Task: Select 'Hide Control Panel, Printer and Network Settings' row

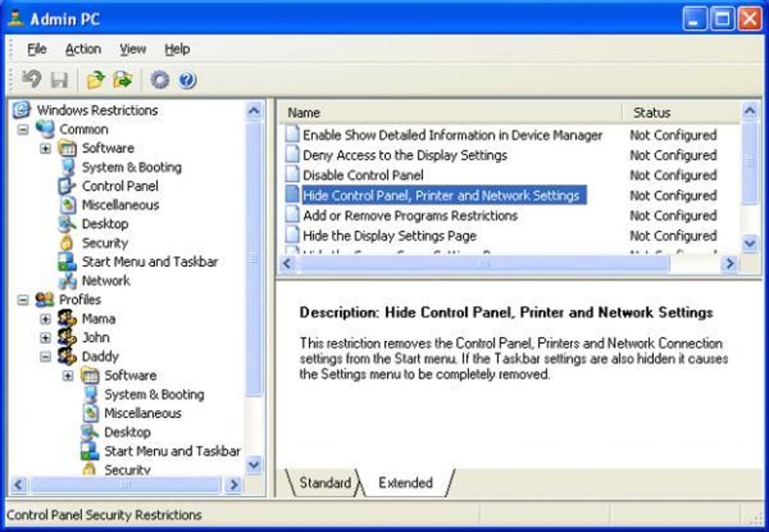Action: tap(444, 195)
